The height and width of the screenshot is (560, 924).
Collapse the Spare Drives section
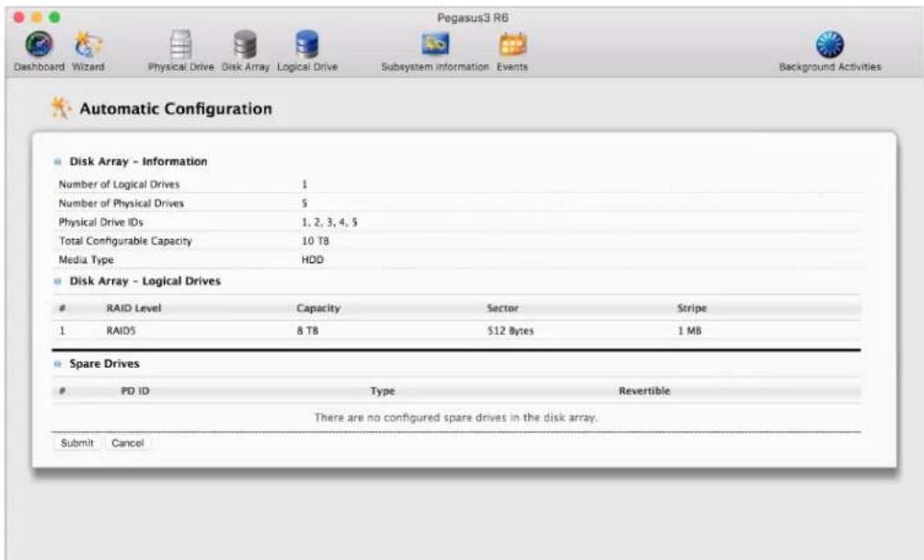[x=57, y=364]
